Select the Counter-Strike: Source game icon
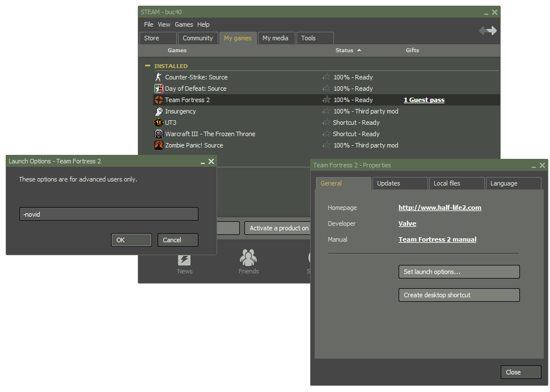 pos(159,77)
